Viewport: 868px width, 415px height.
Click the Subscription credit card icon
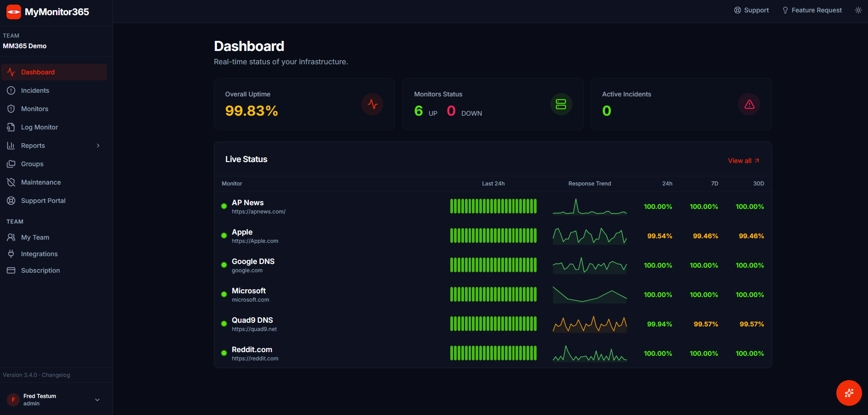(11, 270)
